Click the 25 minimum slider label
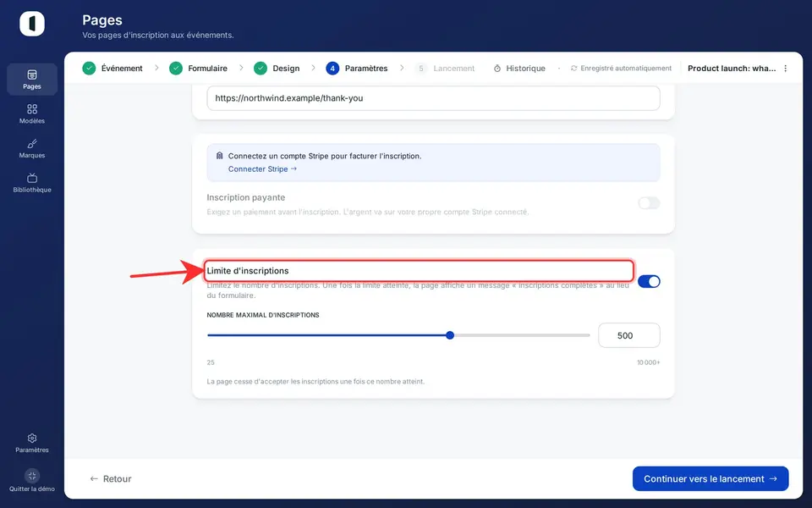812x508 pixels. tap(211, 362)
